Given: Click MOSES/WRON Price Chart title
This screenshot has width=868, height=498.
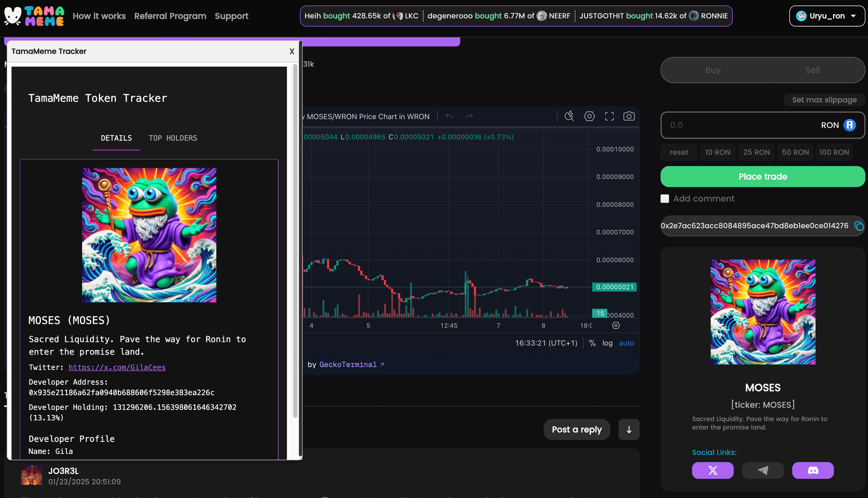Looking at the screenshot, I should point(368,117).
